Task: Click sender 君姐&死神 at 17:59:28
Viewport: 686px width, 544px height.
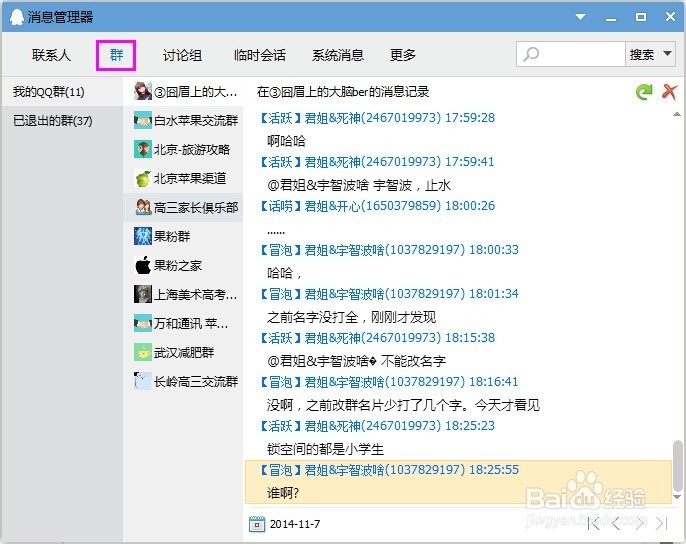Action: point(378,118)
